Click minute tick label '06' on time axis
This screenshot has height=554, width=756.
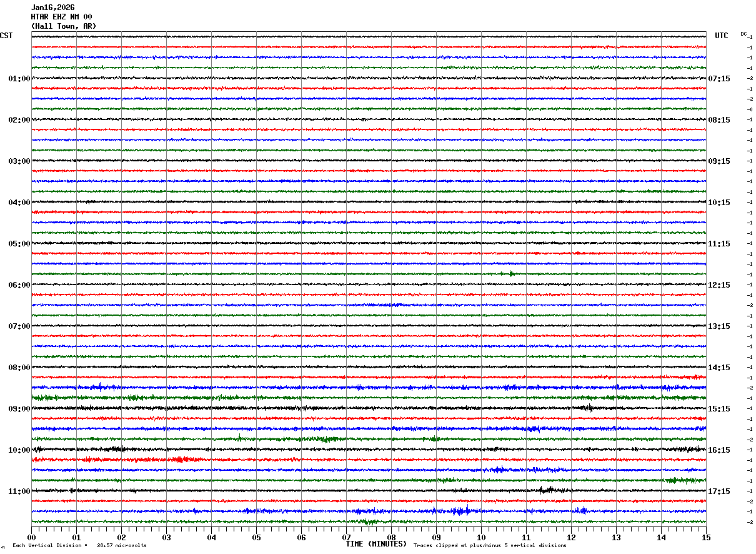[301, 537]
